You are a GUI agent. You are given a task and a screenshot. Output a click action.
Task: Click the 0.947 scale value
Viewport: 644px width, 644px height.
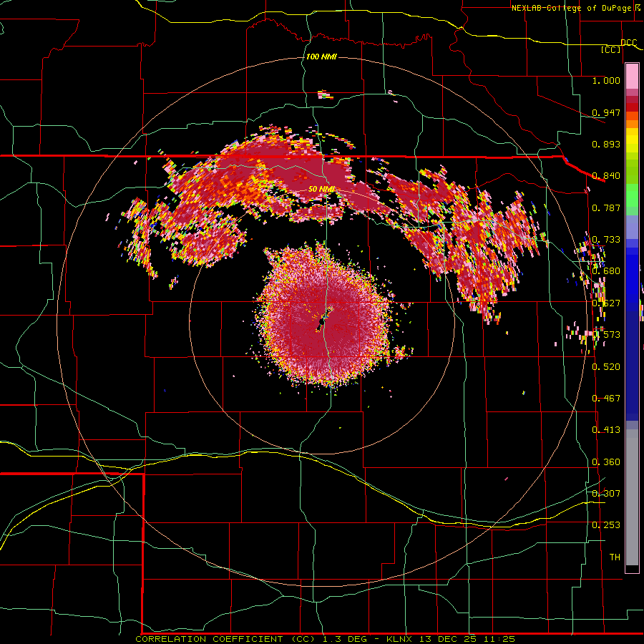point(606,112)
